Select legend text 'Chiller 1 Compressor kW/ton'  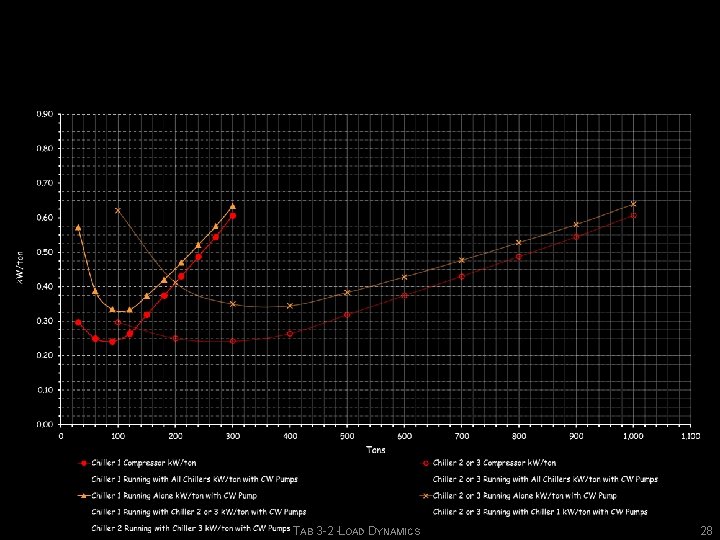point(144,463)
